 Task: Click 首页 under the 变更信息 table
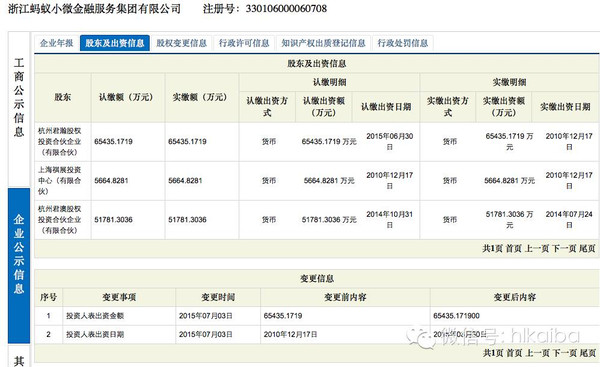click(x=514, y=353)
